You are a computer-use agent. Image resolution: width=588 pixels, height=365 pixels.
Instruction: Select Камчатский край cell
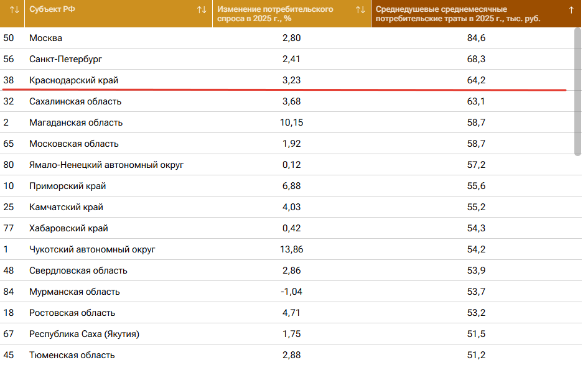tap(67, 207)
